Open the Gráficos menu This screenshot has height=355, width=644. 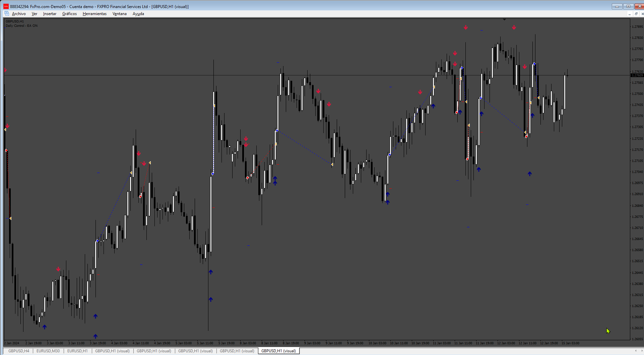(69, 14)
